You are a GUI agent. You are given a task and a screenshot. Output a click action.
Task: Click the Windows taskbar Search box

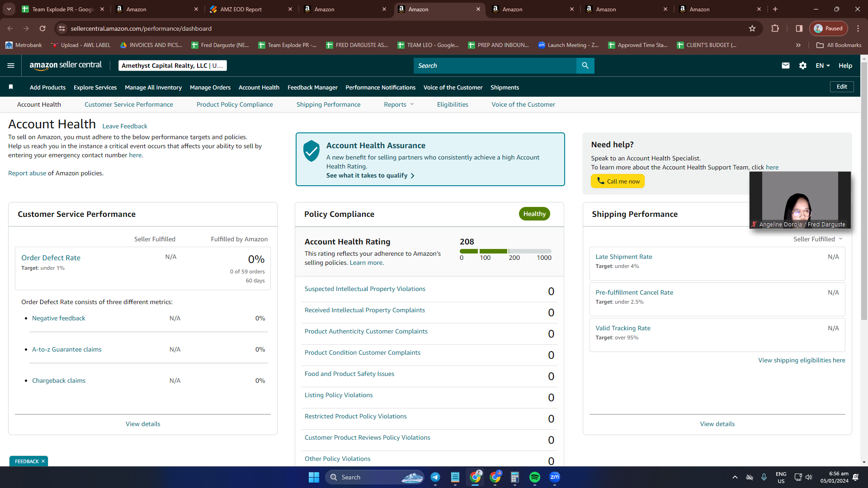[x=375, y=477]
